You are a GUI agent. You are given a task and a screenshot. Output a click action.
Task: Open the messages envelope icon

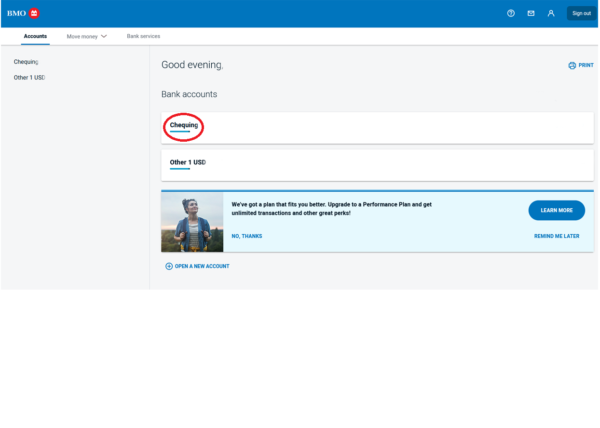point(531,13)
